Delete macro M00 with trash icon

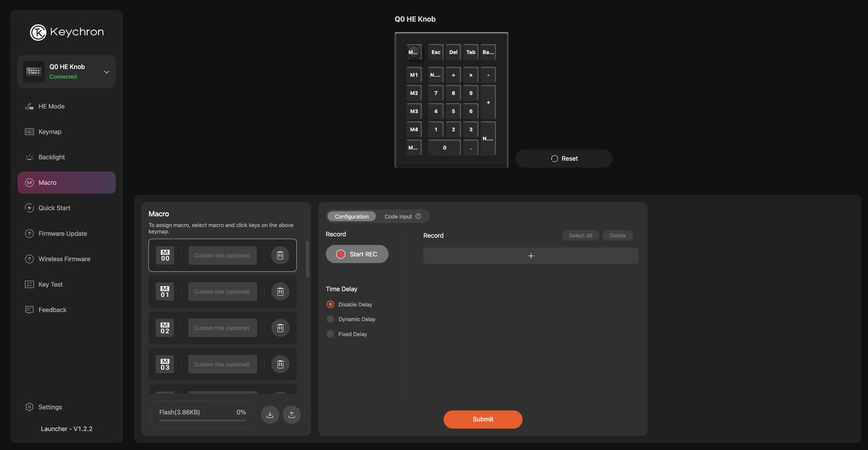coord(280,255)
